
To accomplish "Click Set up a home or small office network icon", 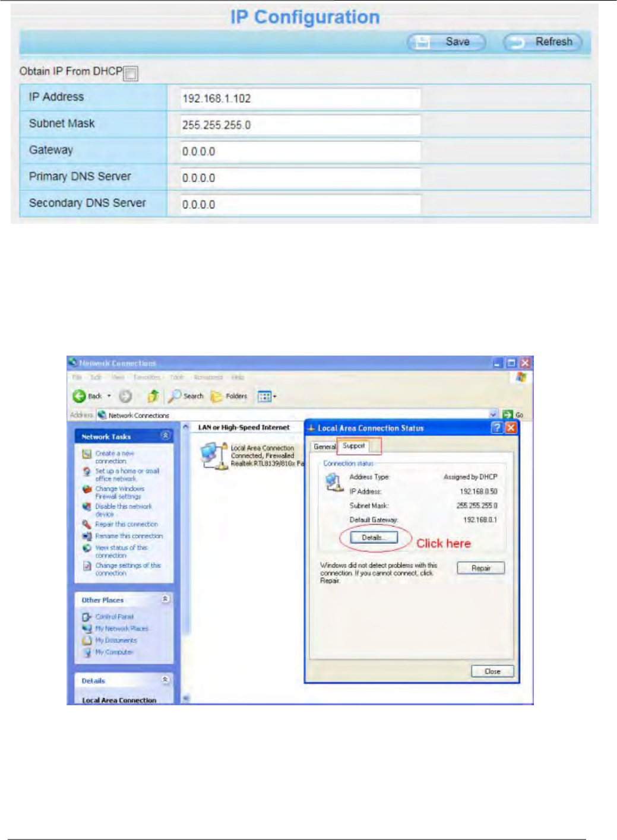I will (x=87, y=472).
